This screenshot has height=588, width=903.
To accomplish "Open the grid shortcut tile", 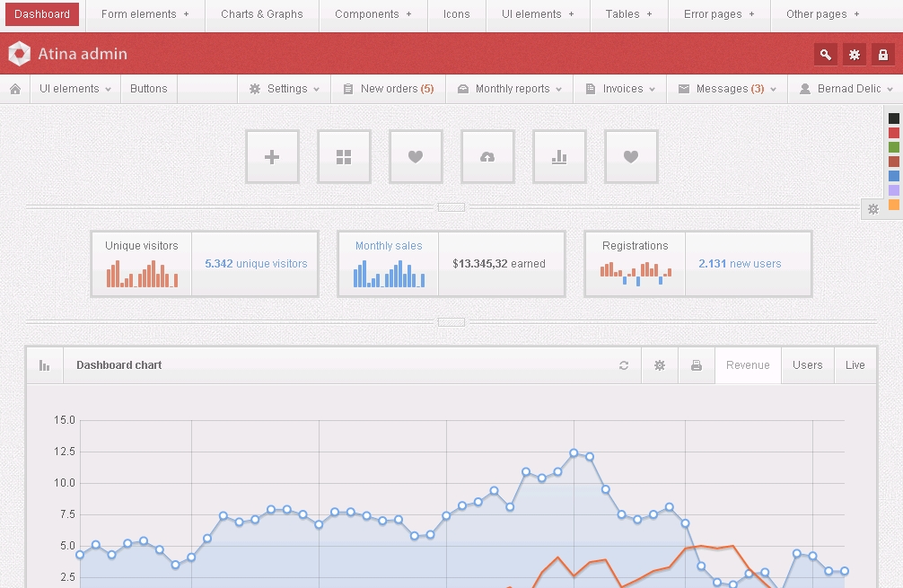I will pos(344,157).
